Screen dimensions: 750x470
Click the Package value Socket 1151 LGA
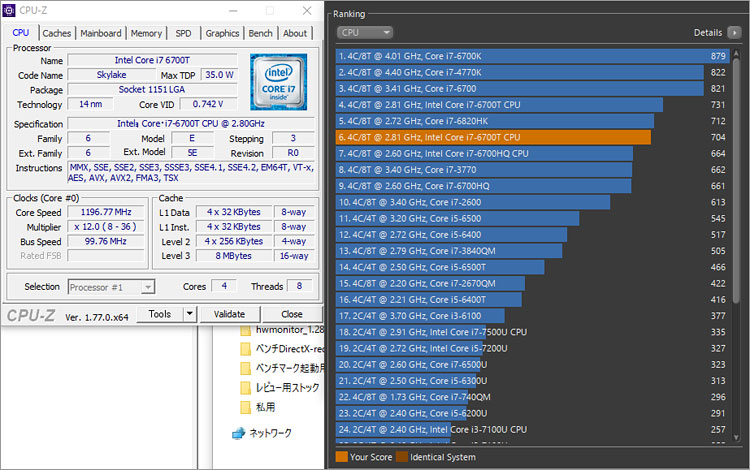tap(152, 89)
